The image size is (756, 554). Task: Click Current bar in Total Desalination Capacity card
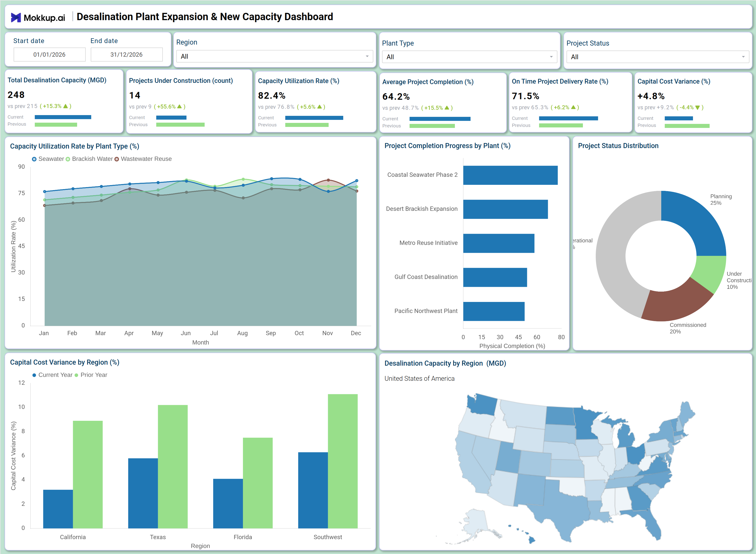(63, 117)
